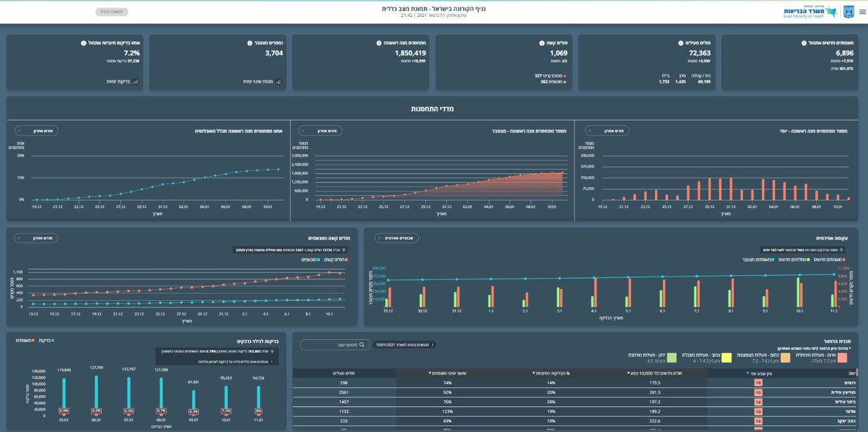Open 'שבועיים אחרונים' dropdown on epidemic curve

pos(397,238)
